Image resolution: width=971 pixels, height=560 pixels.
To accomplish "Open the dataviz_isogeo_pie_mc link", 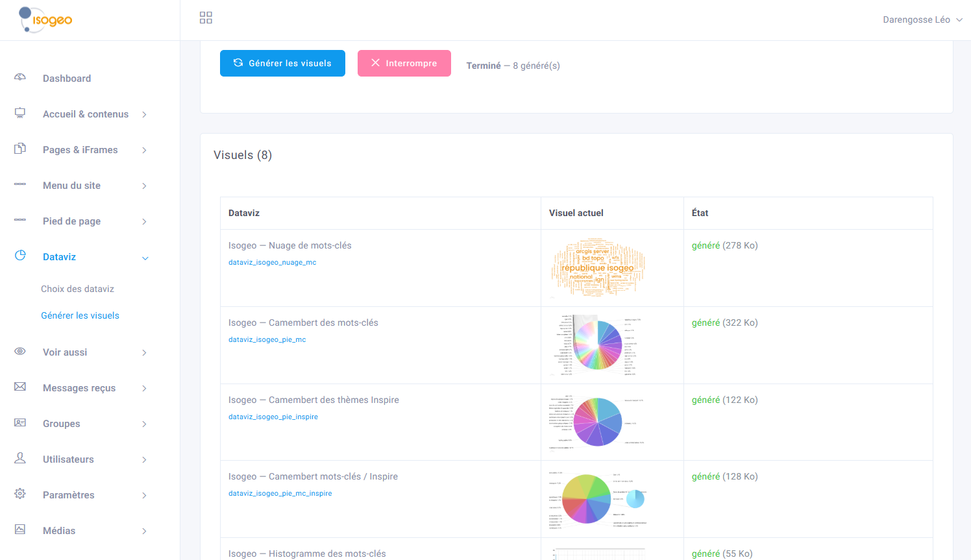I will (267, 339).
